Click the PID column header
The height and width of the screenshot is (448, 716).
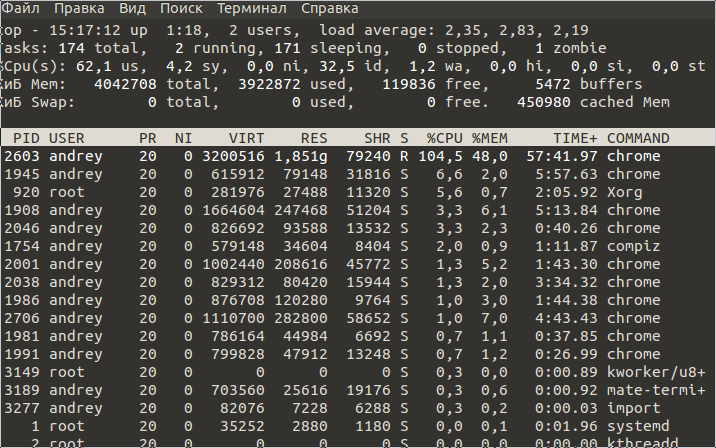[x=26, y=138]
